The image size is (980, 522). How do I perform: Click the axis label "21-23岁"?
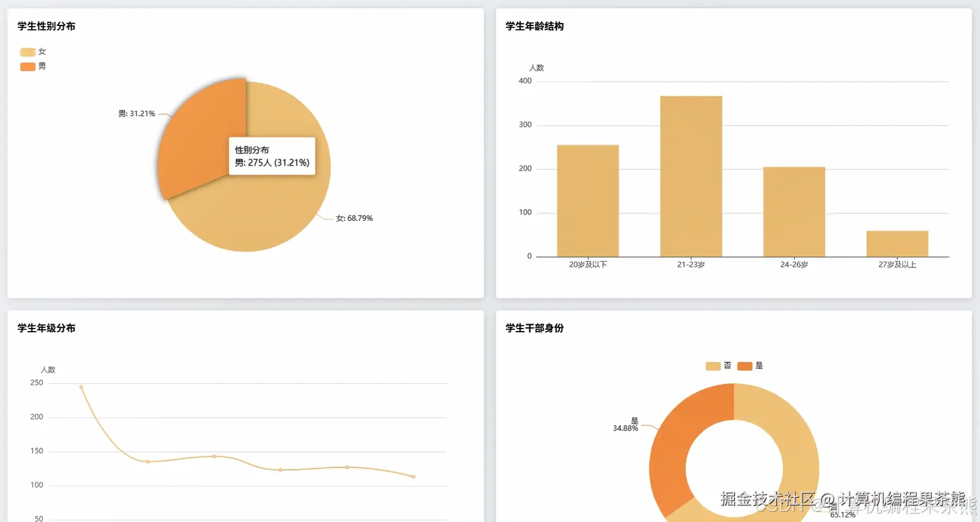(691, 264)
